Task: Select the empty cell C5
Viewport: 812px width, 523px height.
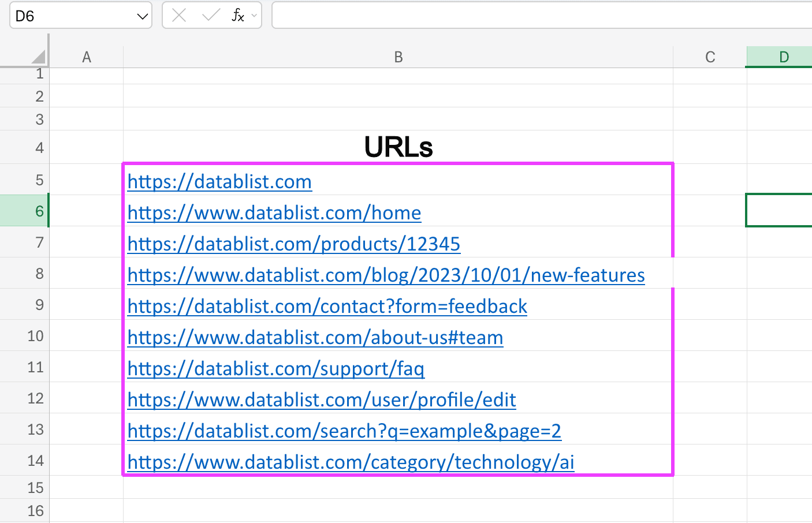Action: pyautogui.click(x=709, y=181)
